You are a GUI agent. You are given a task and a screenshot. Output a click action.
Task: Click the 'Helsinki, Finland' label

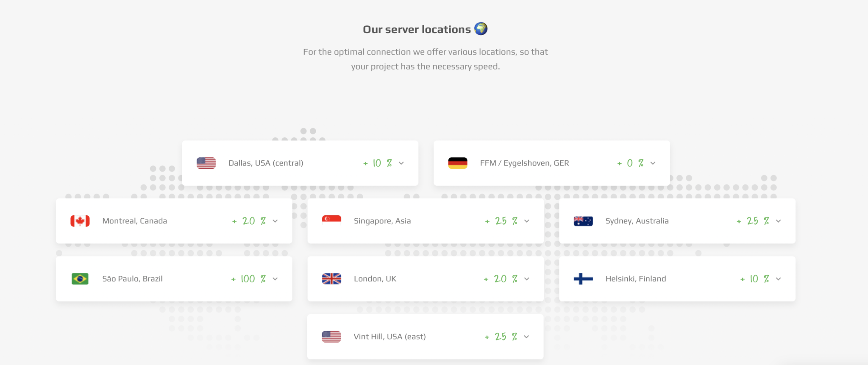(636, 279)
